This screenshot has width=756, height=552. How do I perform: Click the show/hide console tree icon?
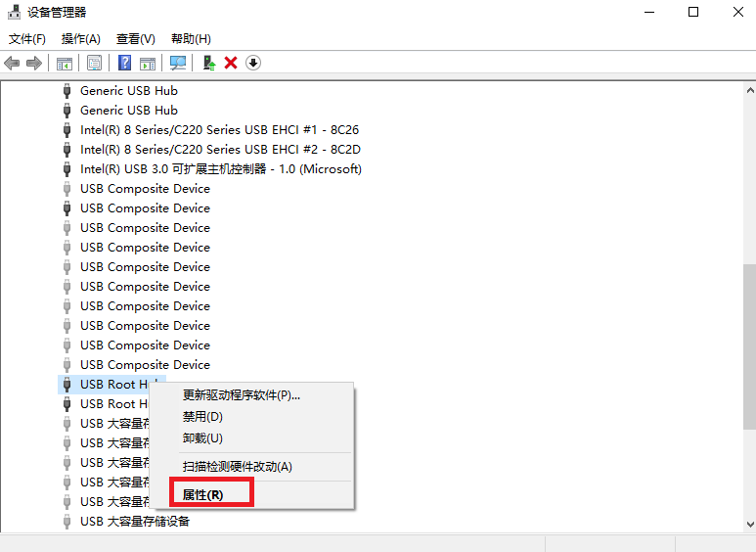[64, 63]
